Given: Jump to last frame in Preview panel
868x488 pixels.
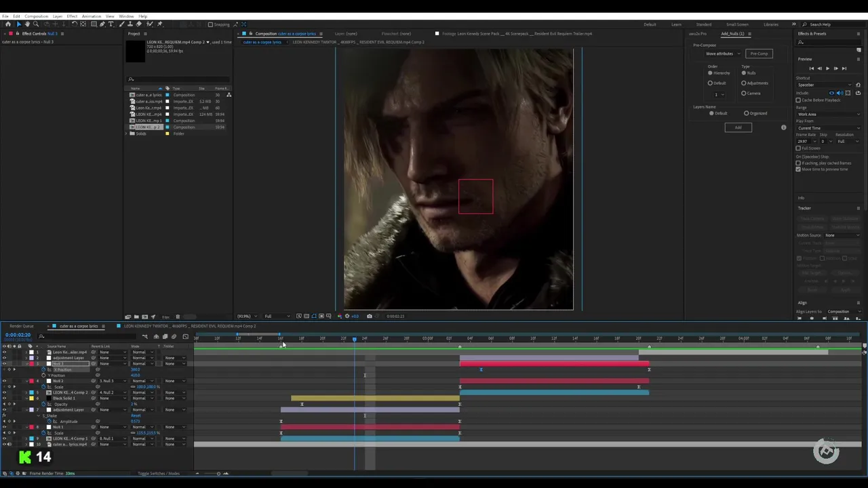Looking at the screenshot, I should tap(844, 68).
